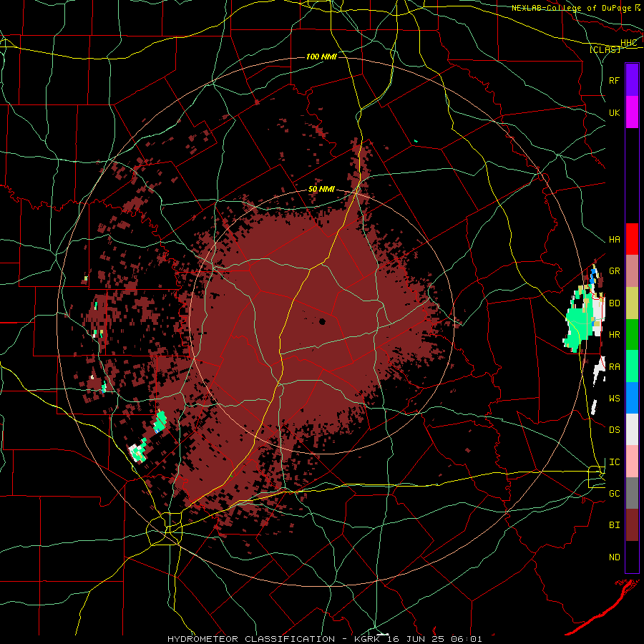
Task: Pick the RA light green legend swatch
Action: 632,366
